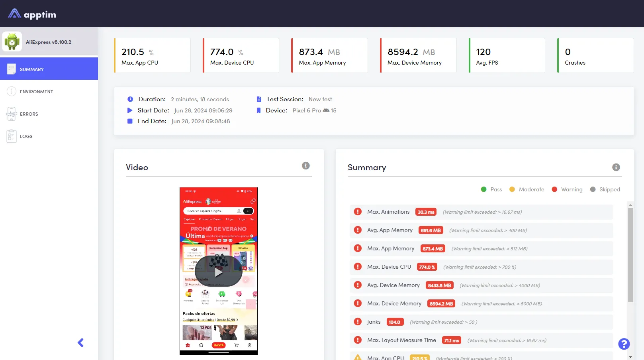
Task: Click the End Date stop icon
Action: tap(130, 121)
